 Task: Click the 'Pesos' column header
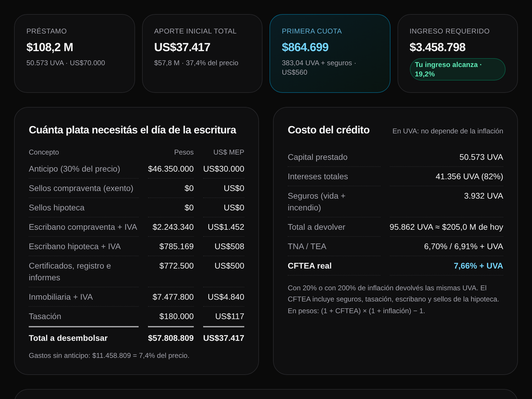(x=184, y=152)
